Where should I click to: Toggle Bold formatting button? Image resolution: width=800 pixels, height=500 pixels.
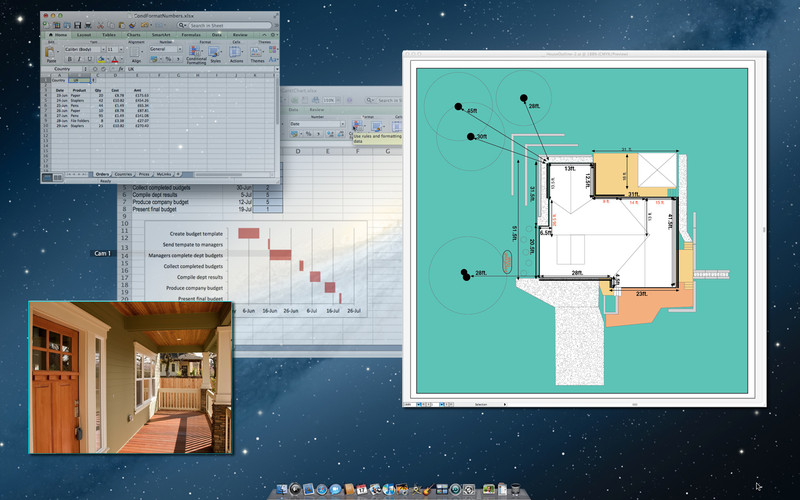click(x=70, y=59)
